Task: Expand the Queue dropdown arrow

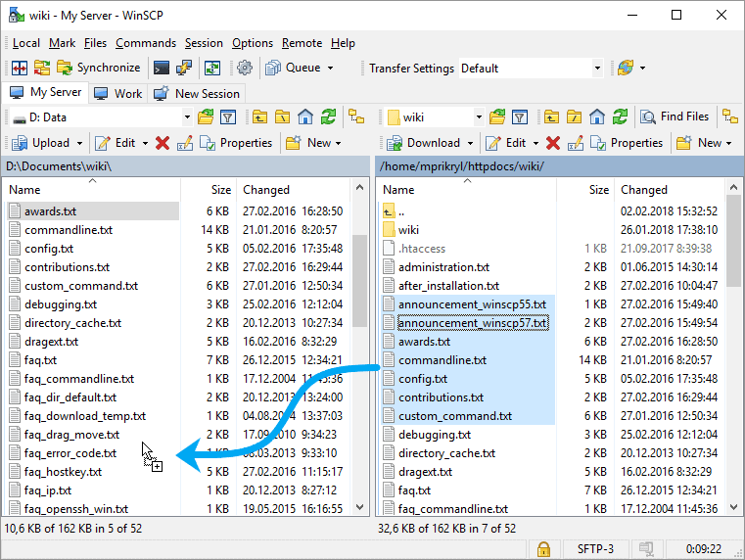Action: click(x=330, y=68)
